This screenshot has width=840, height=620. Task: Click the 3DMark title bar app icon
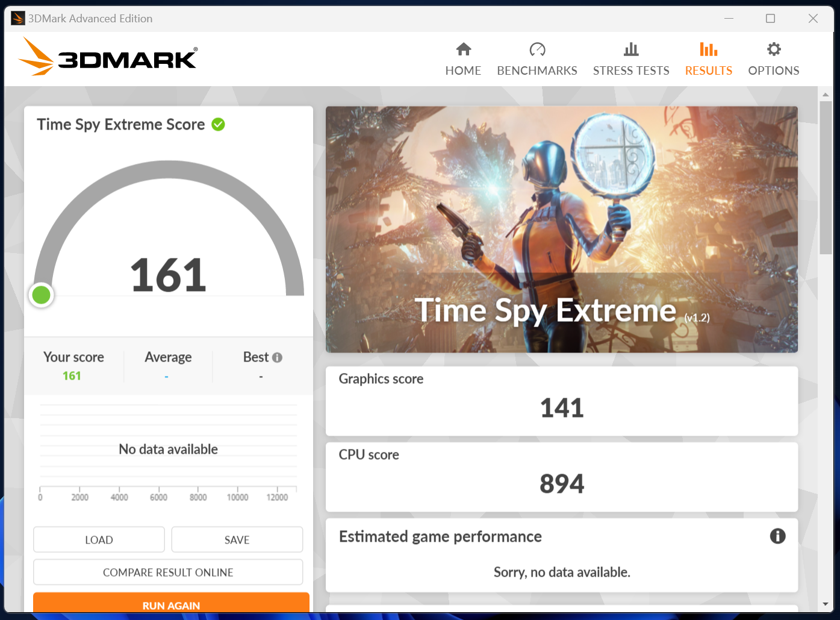coord(18,19)
